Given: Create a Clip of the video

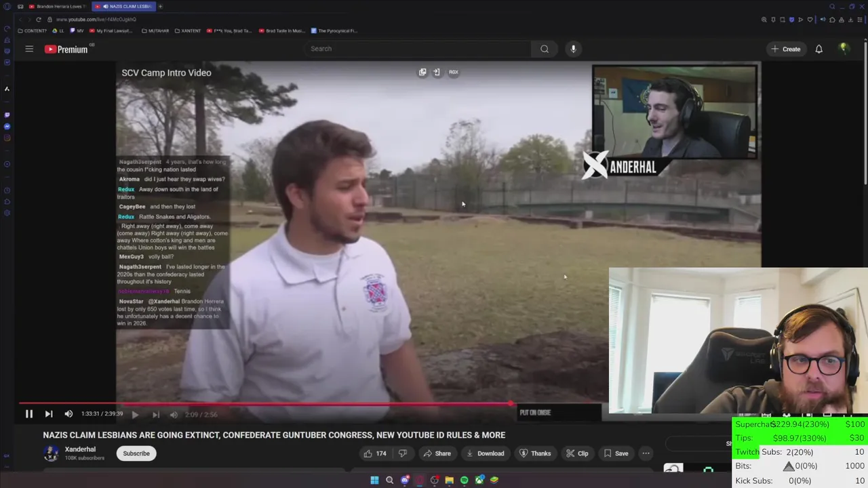Looking at the screenshot, I should [577, 453].
